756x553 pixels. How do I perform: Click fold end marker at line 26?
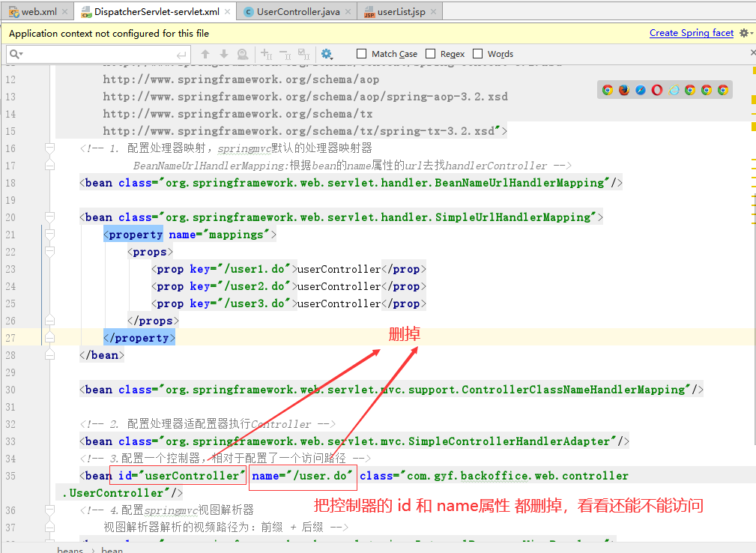[49, 320]
